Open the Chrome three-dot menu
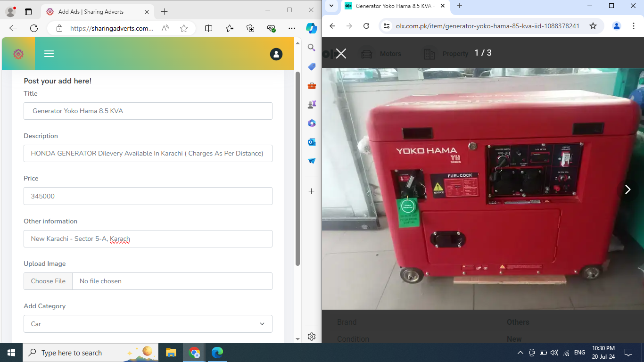The width and height of the screenshot is (644, 362). click(634, 26)
